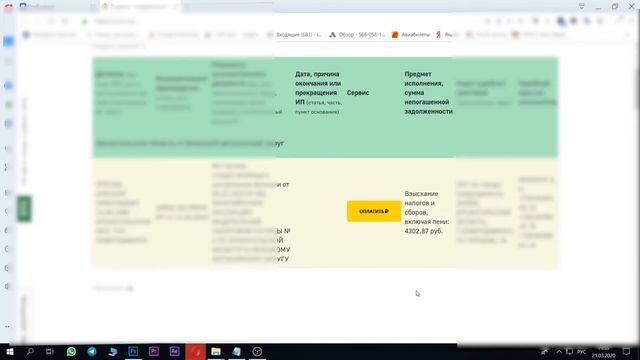Open Windows taskbar search
The width and height of the screenshot is (640, 360).
[x=30, y=351]
